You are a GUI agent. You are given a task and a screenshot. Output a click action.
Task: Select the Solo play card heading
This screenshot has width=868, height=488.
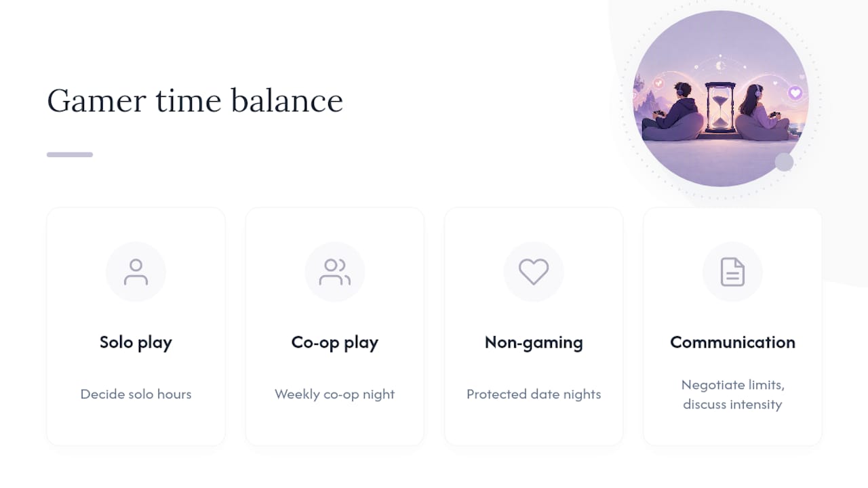click(x=136, y=342)
